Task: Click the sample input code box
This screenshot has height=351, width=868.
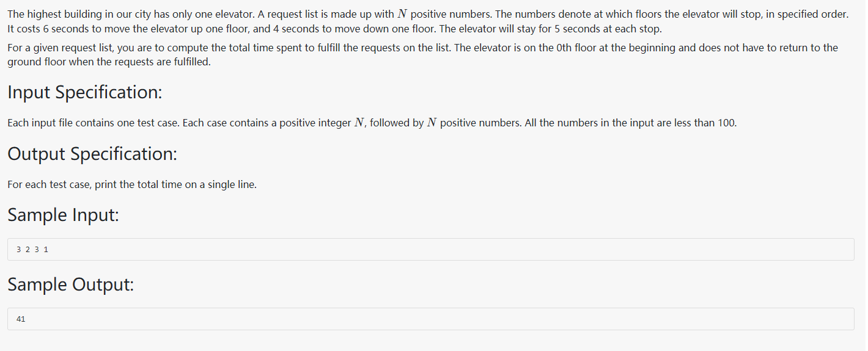Action: tap(430, 250)
